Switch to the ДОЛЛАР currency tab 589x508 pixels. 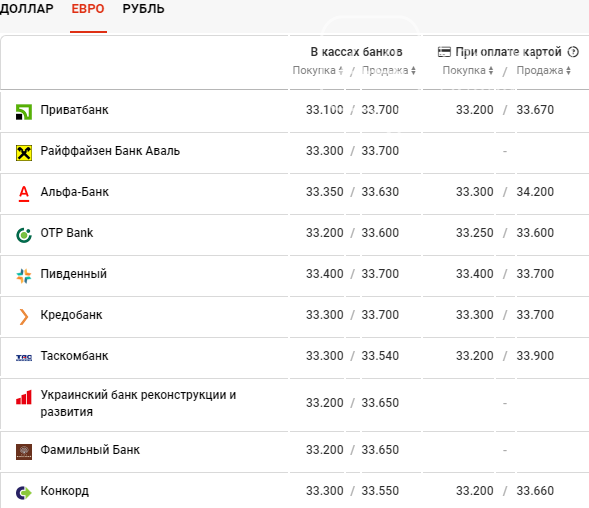[x=26, y=9]
